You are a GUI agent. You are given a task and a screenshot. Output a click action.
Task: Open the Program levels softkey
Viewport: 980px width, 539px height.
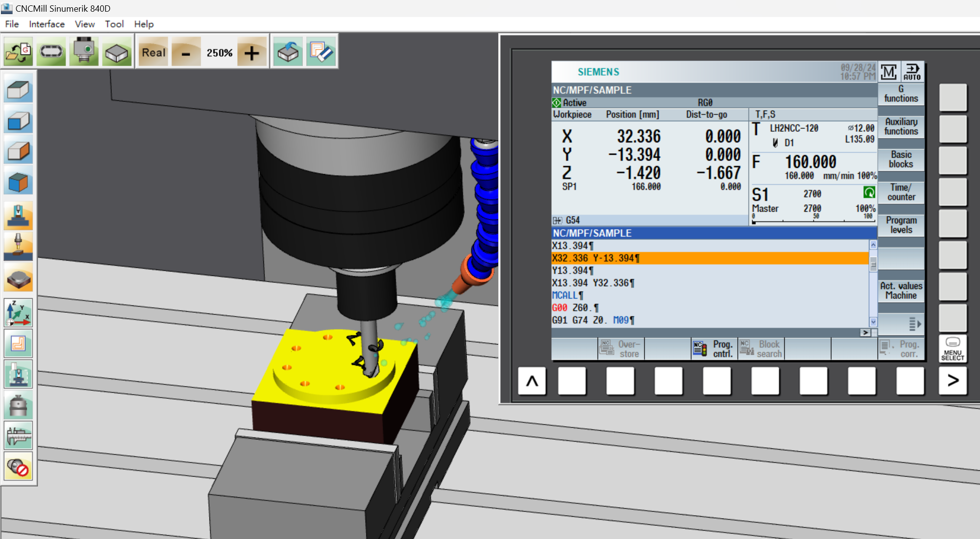pos(901,225)
